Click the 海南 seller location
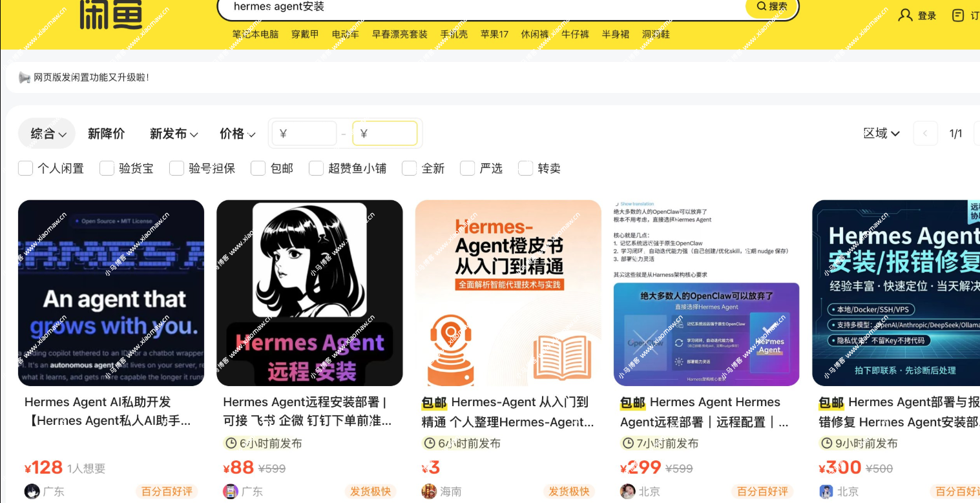 [451, 492]
